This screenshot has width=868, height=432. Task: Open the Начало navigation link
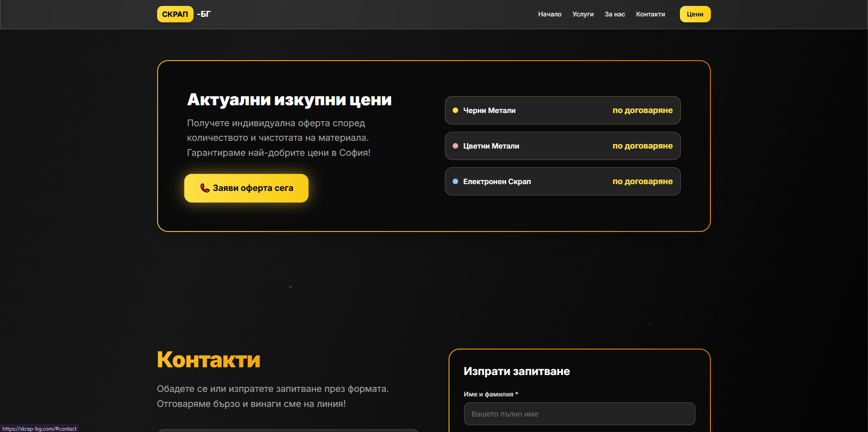549,14
